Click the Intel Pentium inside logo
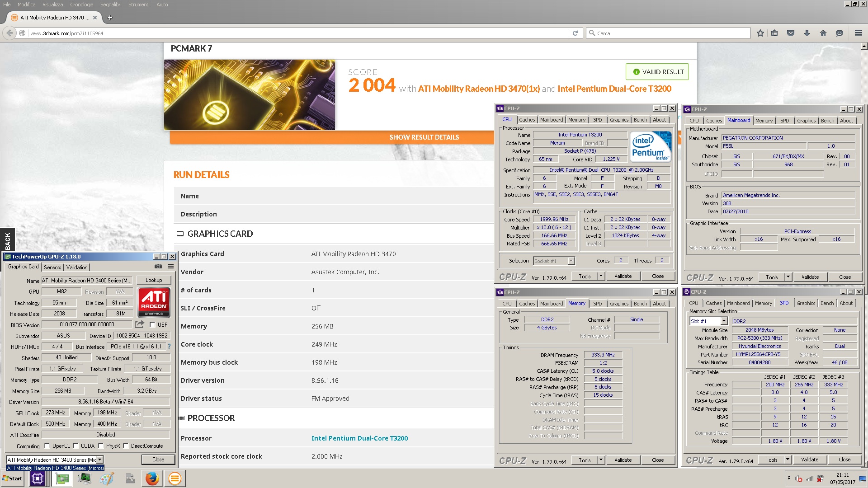868x488 pixels. click(651, 146)
